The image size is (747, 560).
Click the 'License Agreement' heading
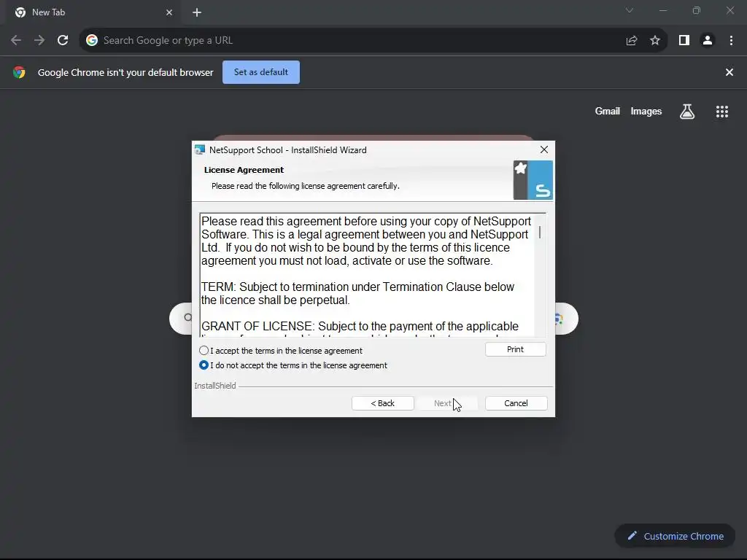click(244, 170)
